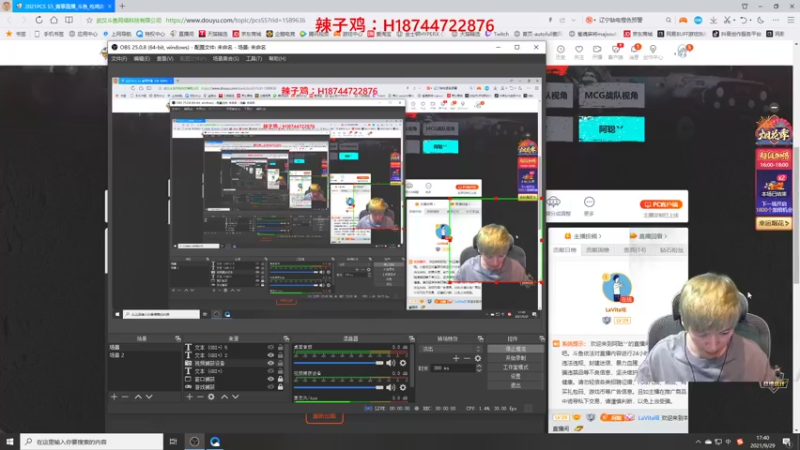This screenshot has height=450, width=800.
Task: Move the selected scene down with the arrow
Action: click(x=149, y=396)
